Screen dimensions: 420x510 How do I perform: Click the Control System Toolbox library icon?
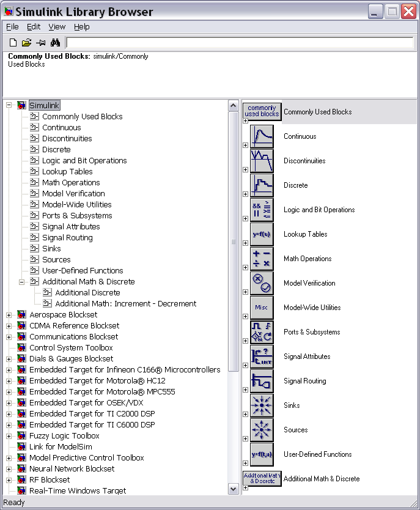(x=21, y=348)
